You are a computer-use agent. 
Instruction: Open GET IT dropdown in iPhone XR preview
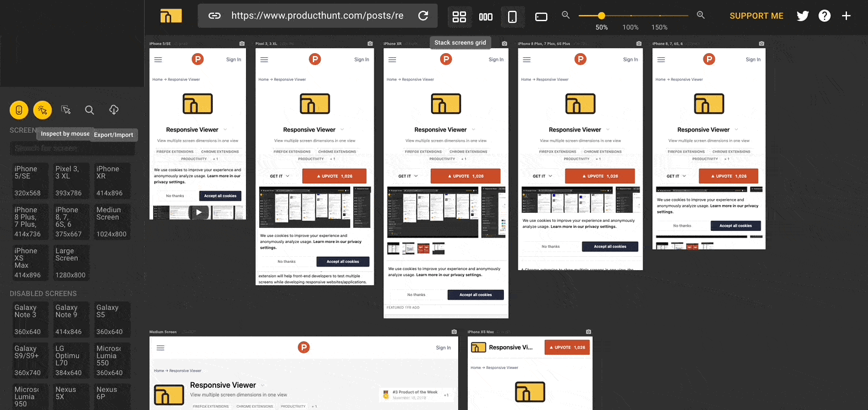click(408, 176)
